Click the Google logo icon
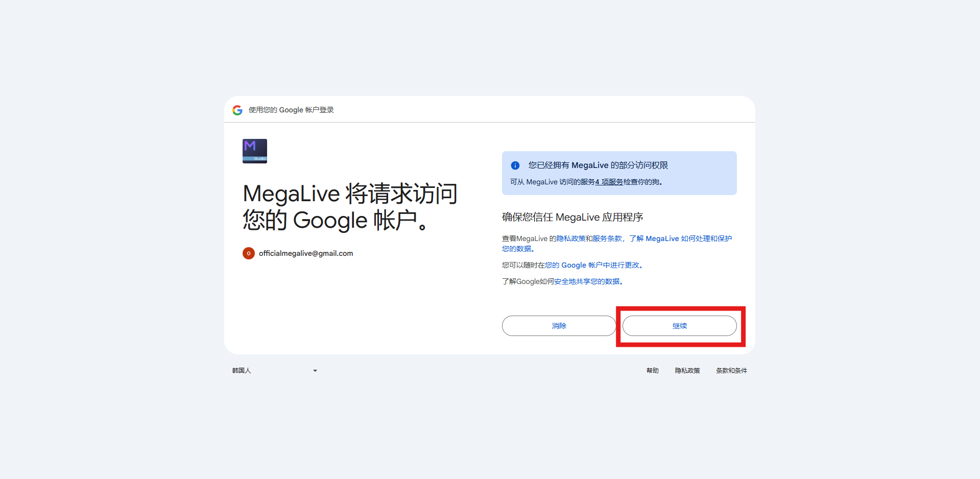Screen dimensions: 980x479 click(x=237, y=110)
